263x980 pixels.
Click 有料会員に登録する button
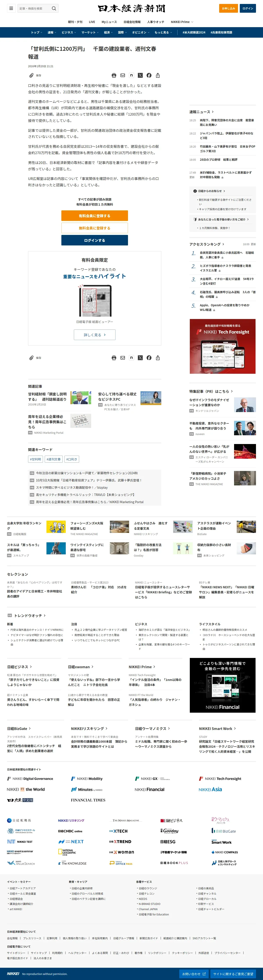point(94,216)
